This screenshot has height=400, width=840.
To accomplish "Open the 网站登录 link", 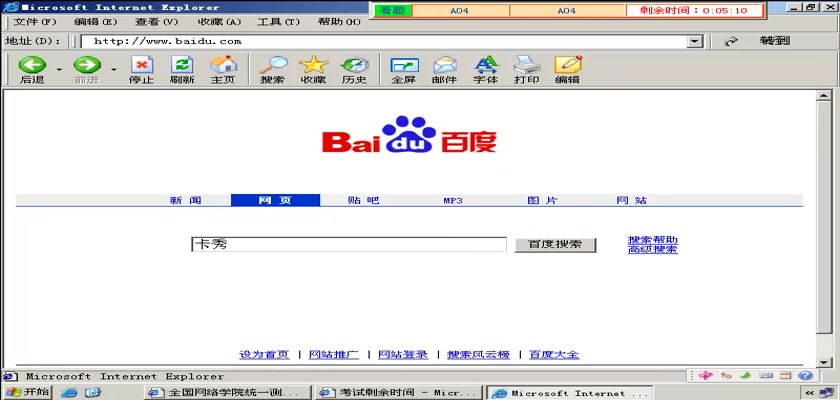I will point(403,354).
